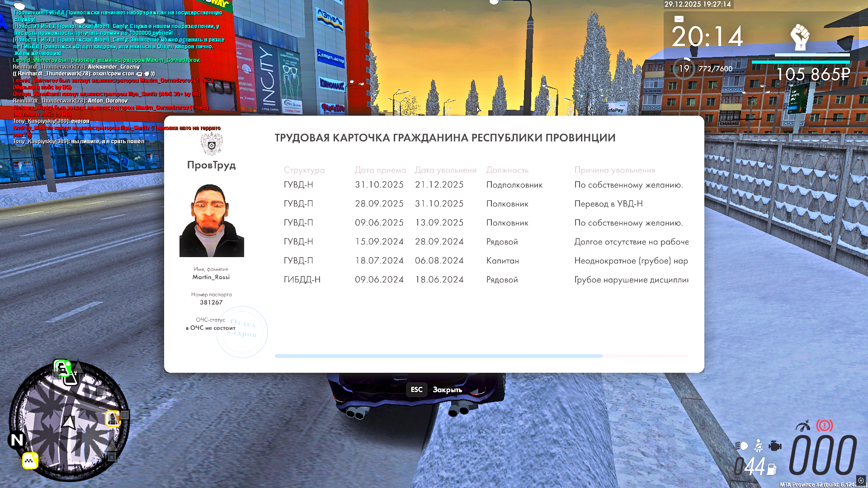Toggle the seatbelt indicator icon

[x=759, y=446]
